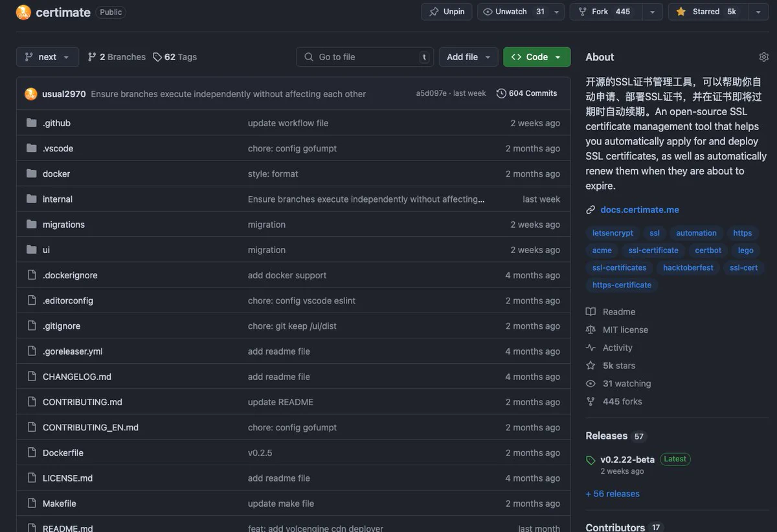The image size is (777, 532).
Task: Click the migrations folder icon
Action: (32, 224)
